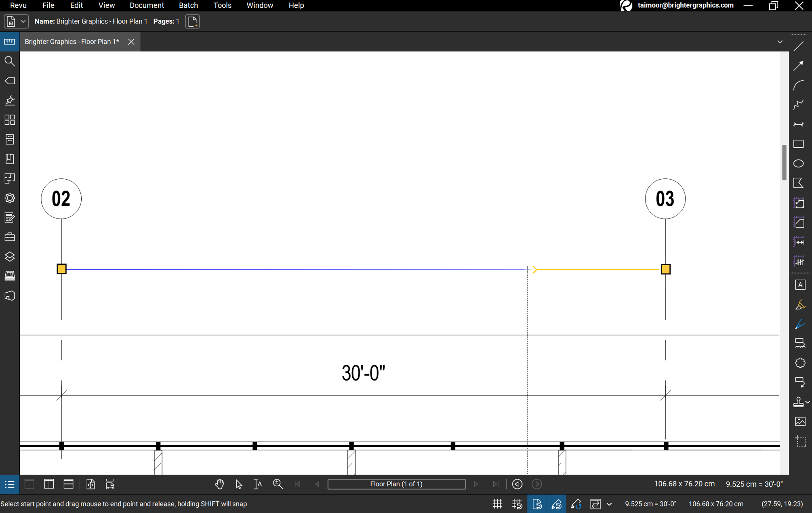
Task: Expand the Stamp tool dropdown
Action: click(808, 402)
